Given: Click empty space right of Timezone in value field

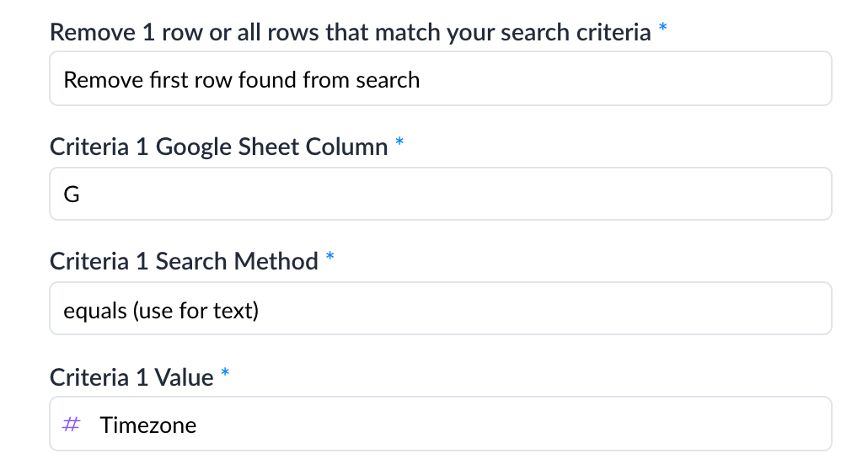Looking at the screenshot, I should point(506,424).
